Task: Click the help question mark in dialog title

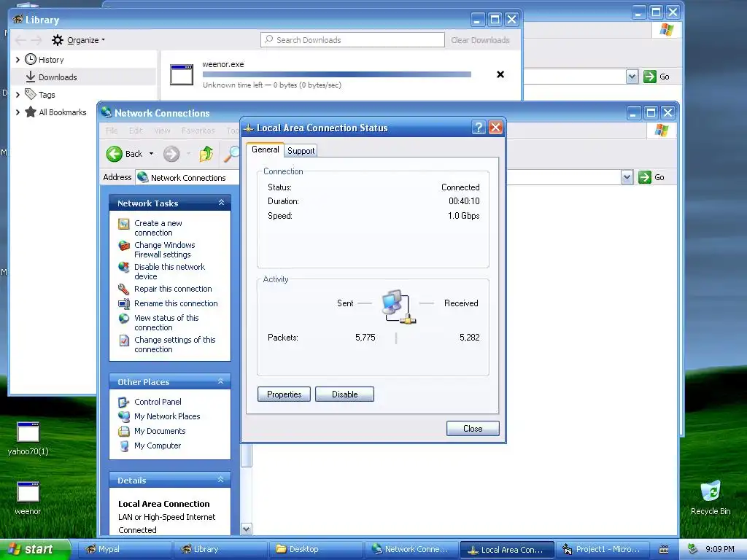Action: pos(479,127)
